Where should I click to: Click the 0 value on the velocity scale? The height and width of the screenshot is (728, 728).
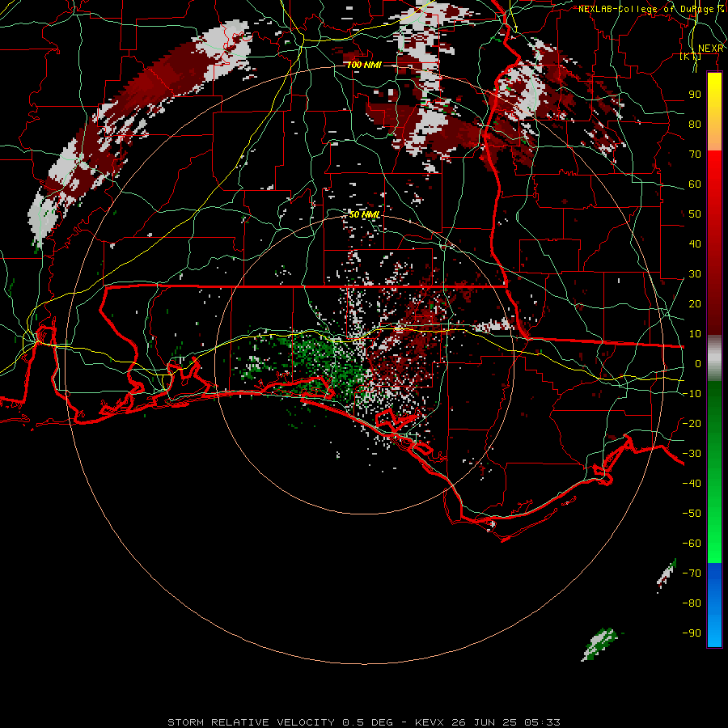tap(698, 364)
